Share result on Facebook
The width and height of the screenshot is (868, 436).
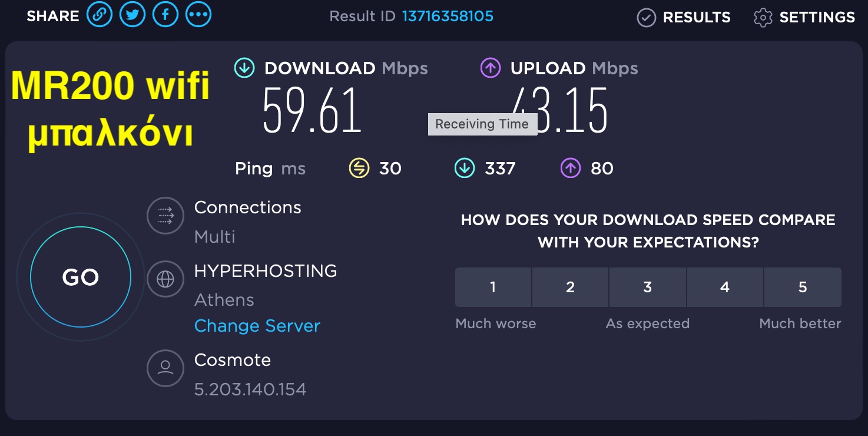point(165,15)
